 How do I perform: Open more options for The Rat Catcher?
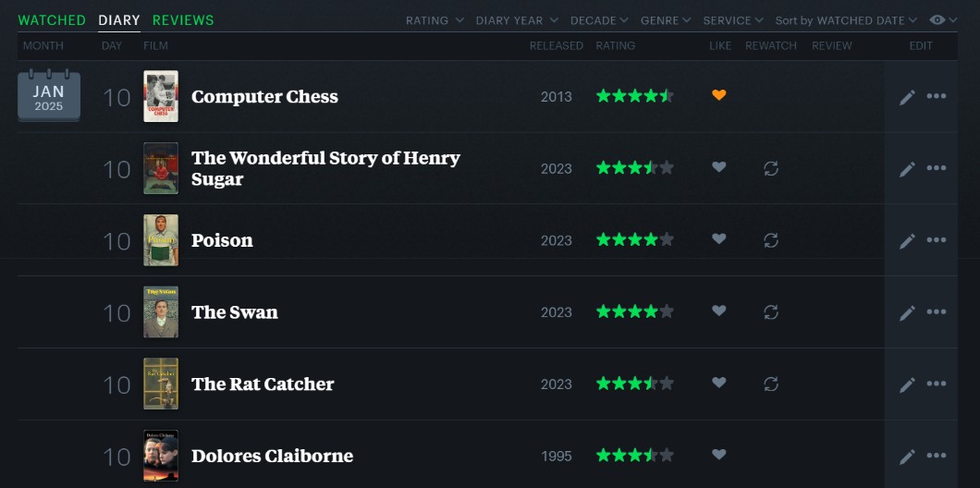[937, 384]
